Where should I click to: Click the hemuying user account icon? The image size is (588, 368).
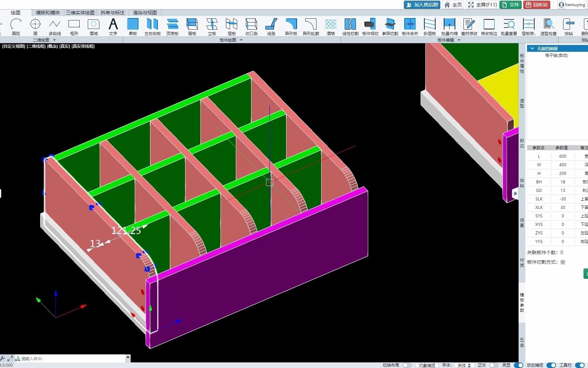point(561,5)
